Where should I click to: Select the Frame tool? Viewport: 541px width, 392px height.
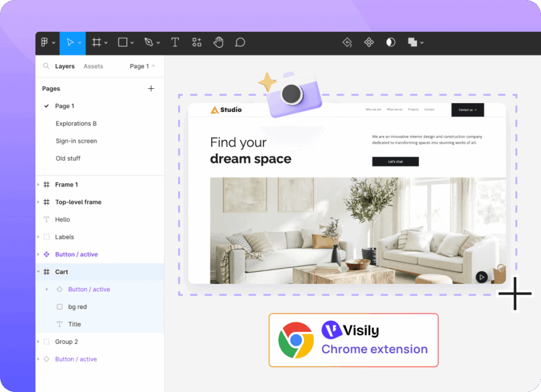(97, 42)
